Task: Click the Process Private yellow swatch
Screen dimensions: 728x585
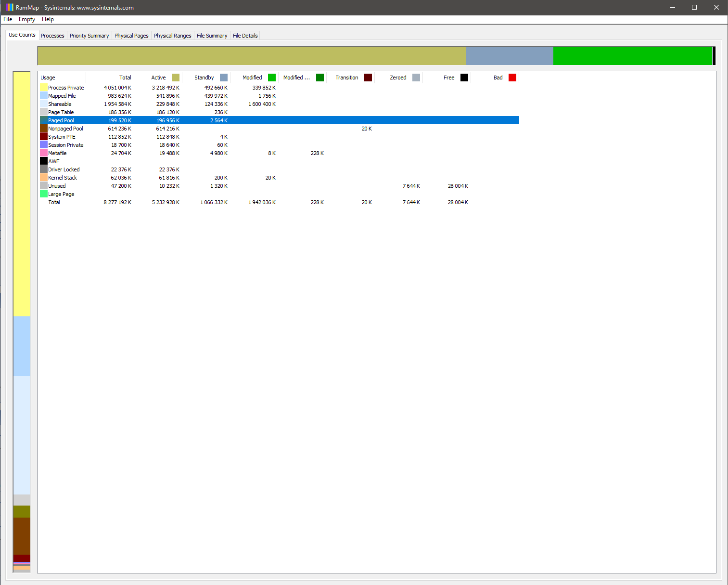Action: (x=44, y=88)
